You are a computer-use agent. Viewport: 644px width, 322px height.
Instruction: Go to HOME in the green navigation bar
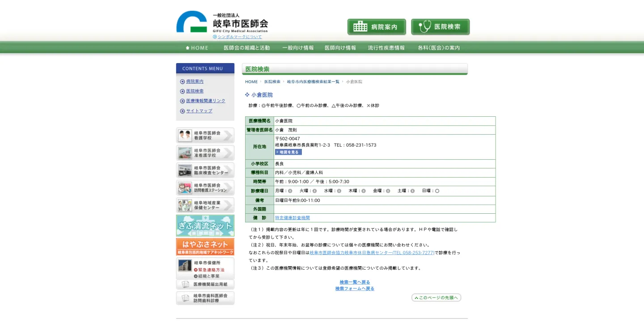click(x=197, y=48)
